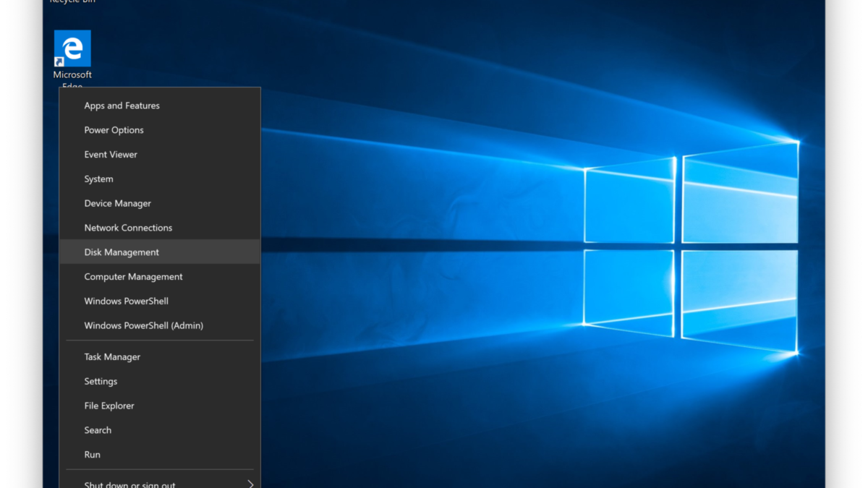The width and height of the screenshot is (868, 488).
Task: Open the Run dialog entry
Action: point(92,455)
